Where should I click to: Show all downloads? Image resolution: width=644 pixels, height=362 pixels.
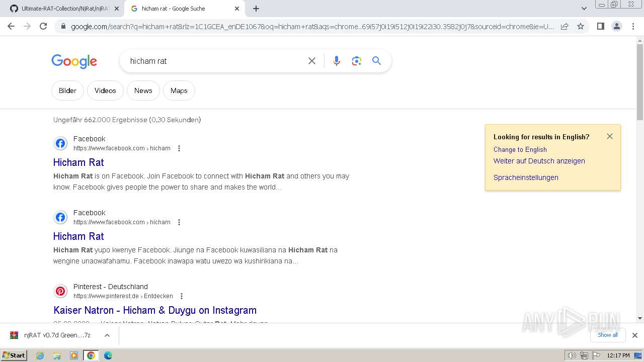point(607,335)
